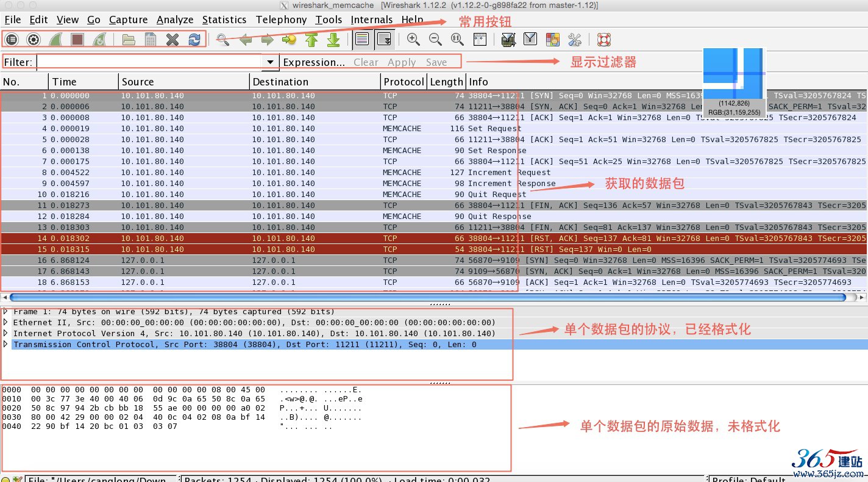Restart the current capture icon
This screenshot has width=868, height=482.
click(99, 40)
